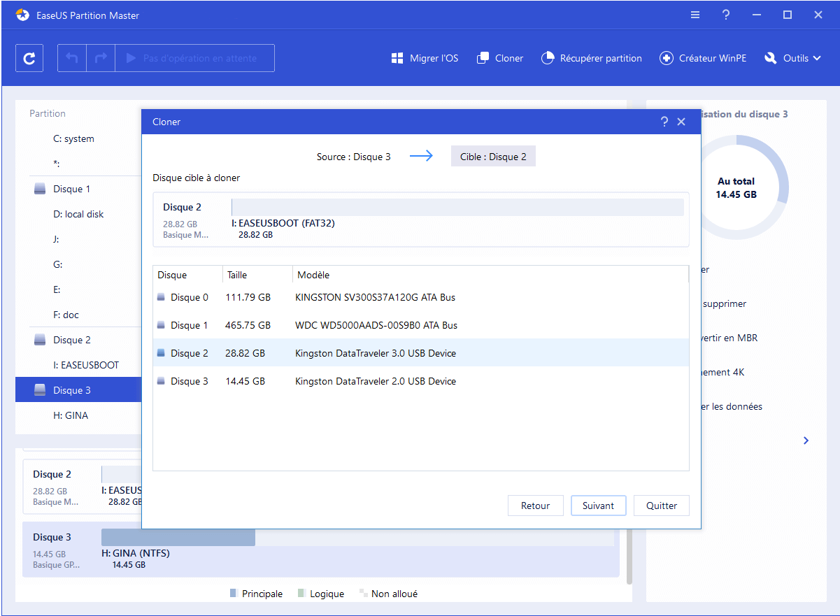
Task: Click the Modèle column header
Action: click(x=490, y=275)
